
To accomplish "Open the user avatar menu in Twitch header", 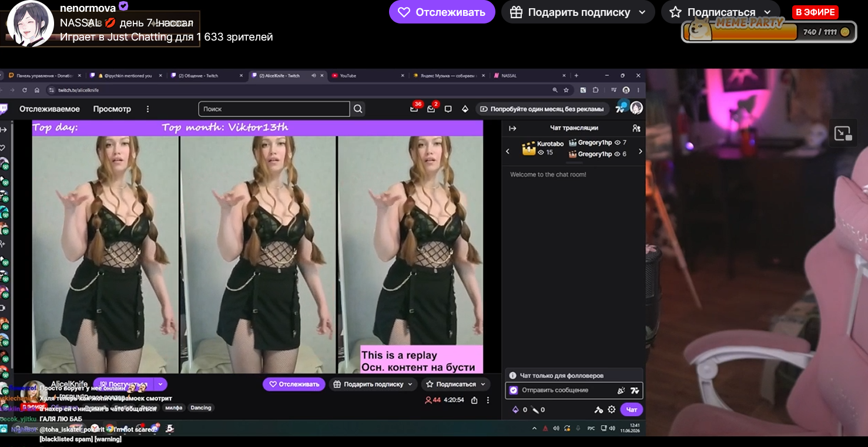I will coord(636,108).
